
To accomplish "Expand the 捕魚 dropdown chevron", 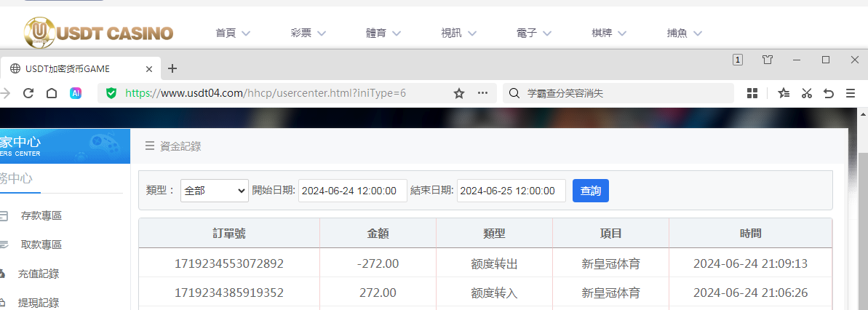I will [698, 33].
